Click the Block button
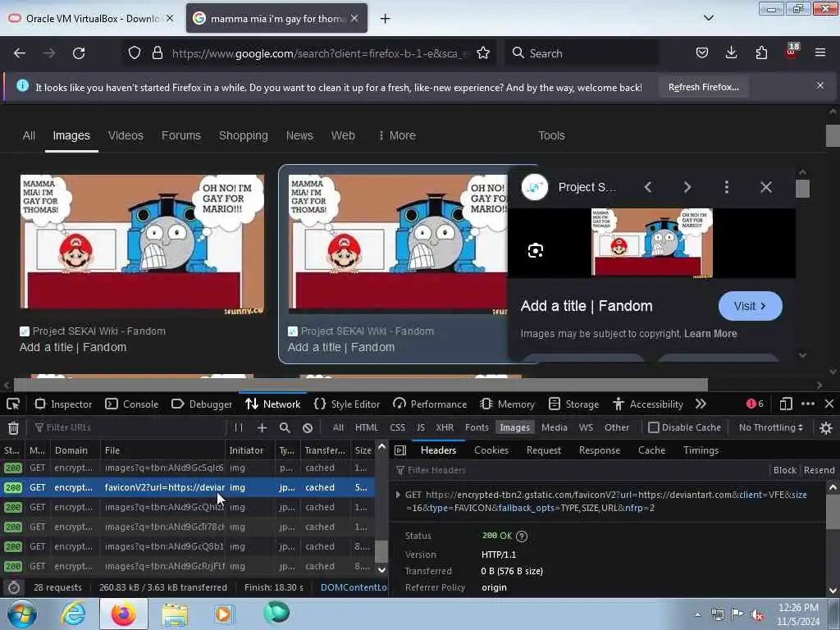The width and height of the screenshot is (840, 630). pos(785,470)
